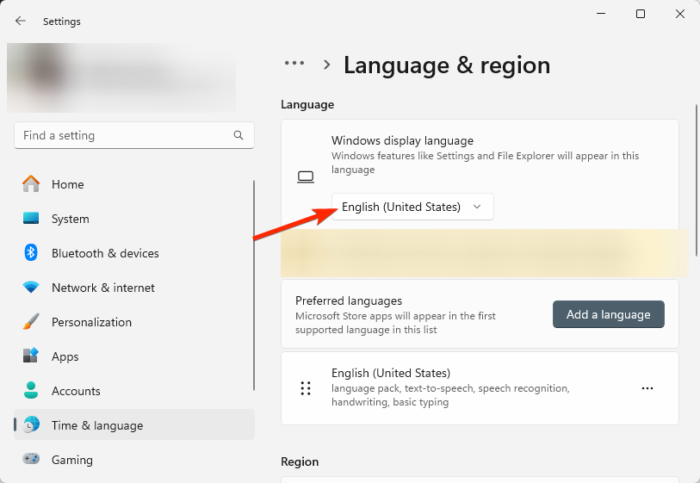Click the back arrow in Settings header

coord(20,21)
